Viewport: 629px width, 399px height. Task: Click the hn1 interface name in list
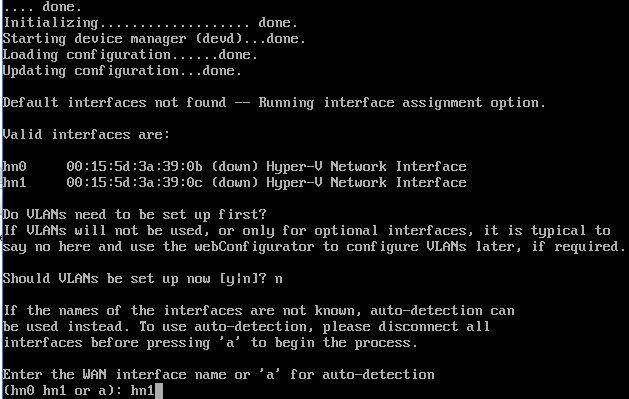14,182
